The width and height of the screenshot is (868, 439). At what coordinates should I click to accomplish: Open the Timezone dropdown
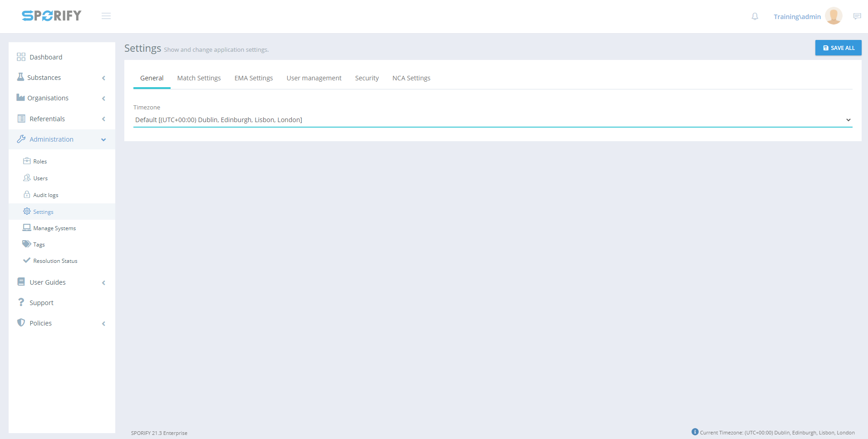coord(492,120)
